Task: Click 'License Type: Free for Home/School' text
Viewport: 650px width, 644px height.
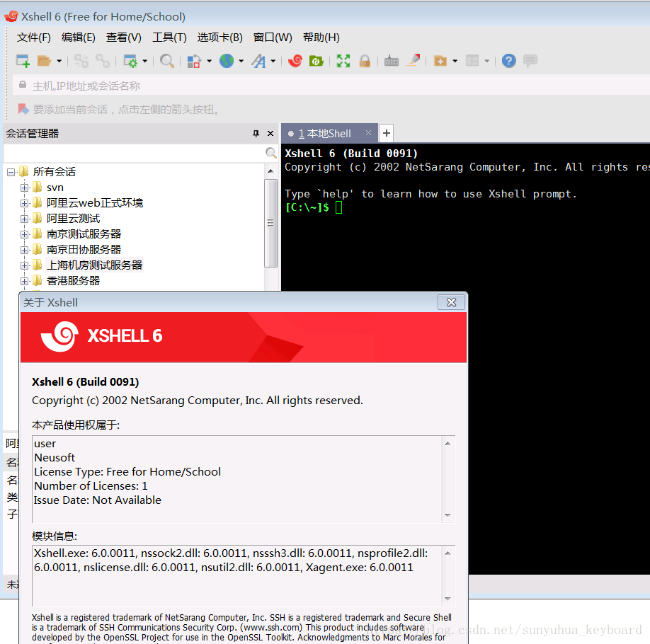Action: [x=127, y=472]
